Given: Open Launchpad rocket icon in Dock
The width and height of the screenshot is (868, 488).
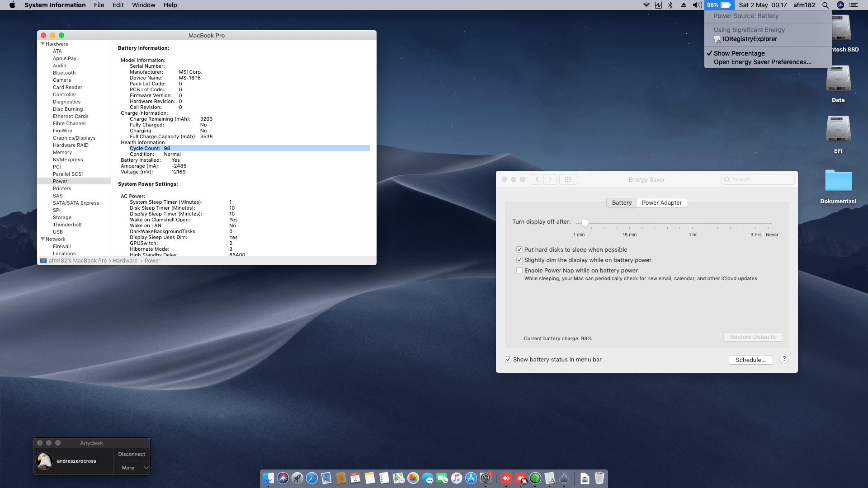Looking at the screenshot, I should pyautogui.click(x=297, y=478).
